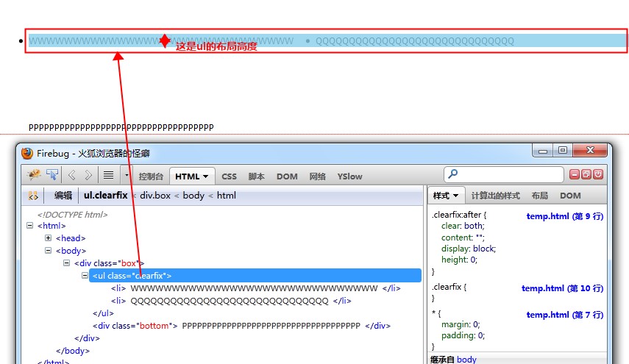Select html in the breadcrumb path
Image resolution: width=629 pixels, height=364 pixels.
227,196
